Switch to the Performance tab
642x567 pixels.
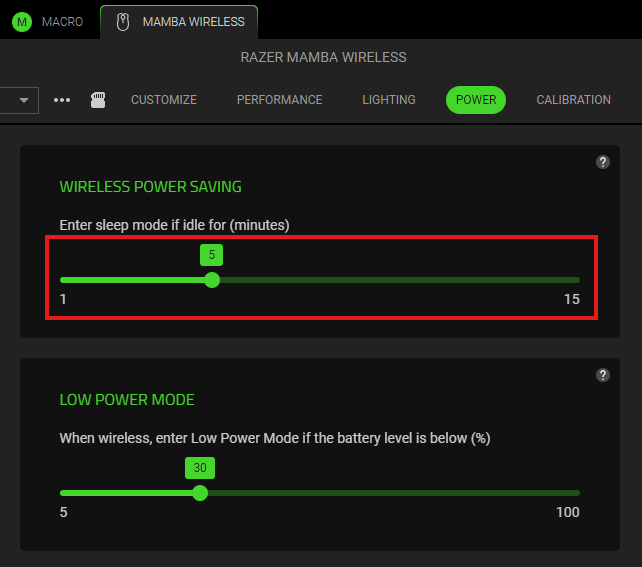pyautogui.click(x=279, y=100)
